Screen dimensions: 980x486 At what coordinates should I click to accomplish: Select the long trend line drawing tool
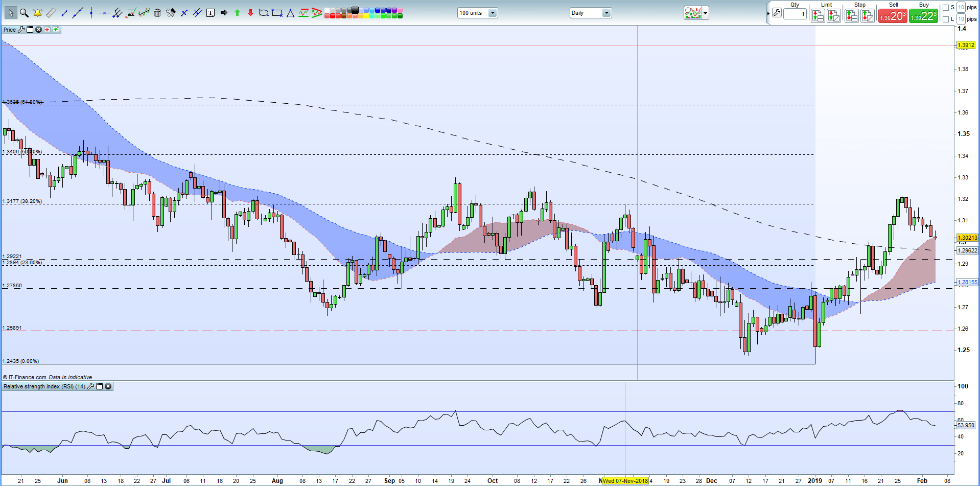point(77,13)
